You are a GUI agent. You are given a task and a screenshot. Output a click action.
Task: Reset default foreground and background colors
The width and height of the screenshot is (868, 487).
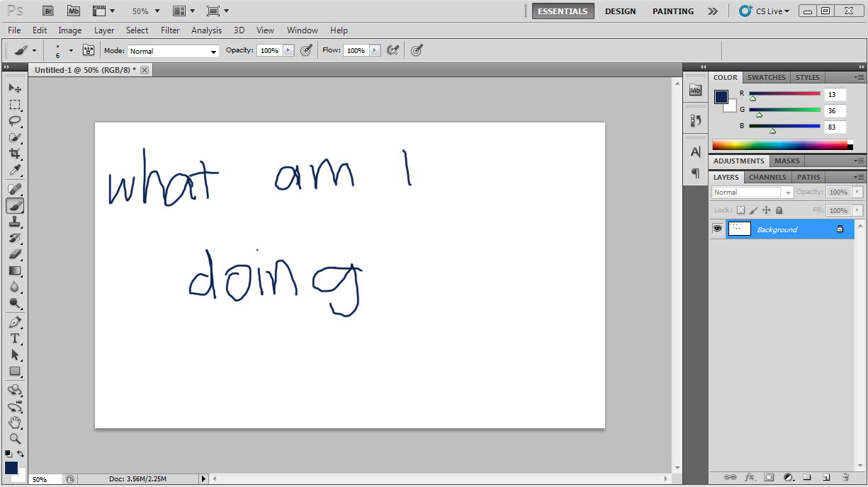pyautogui.click(x=9, y=454)
